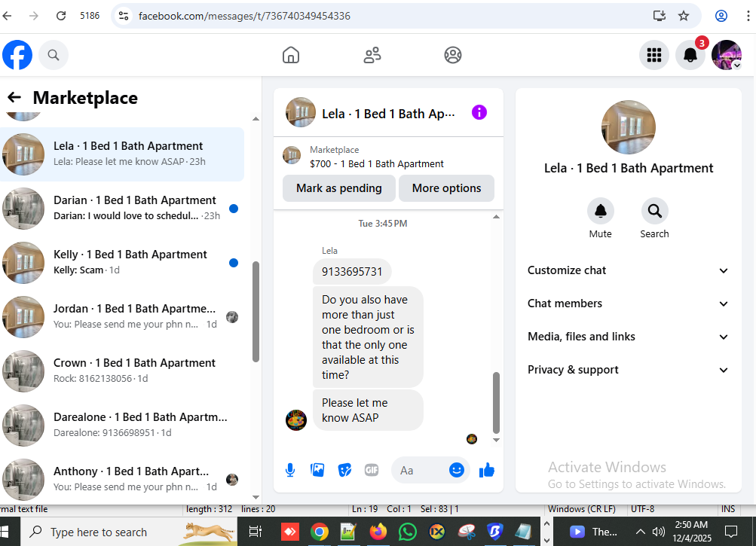The width and height of the screenshot is (756, 546).
Task: Click the Facebook search magnifier icon
Action: (54, 55)
